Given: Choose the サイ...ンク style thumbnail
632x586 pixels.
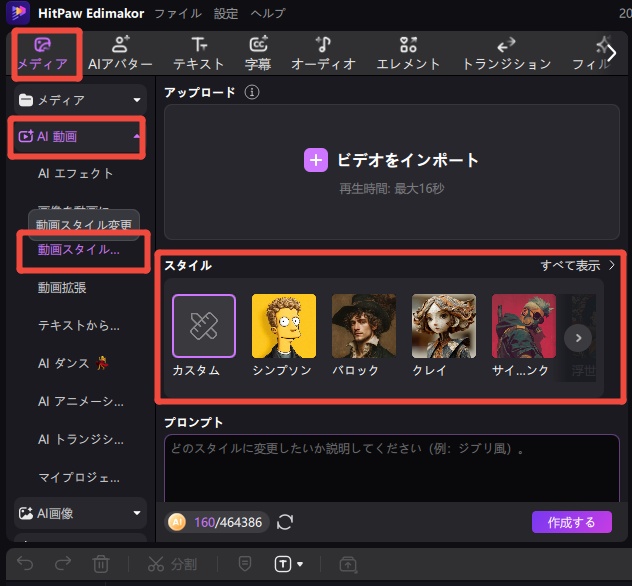Looking at the screenshot, I should coord(524,326).
